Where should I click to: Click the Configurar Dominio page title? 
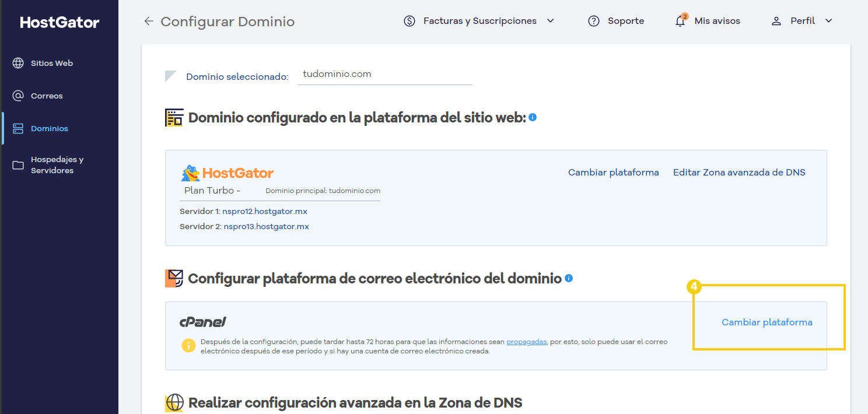click(228, 22)
